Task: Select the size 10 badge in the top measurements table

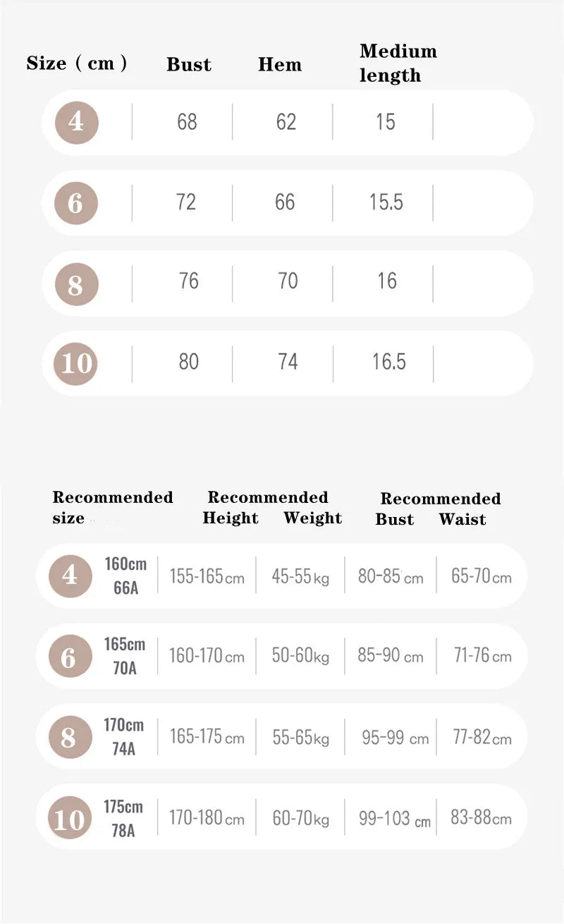Action: point(76,364)
